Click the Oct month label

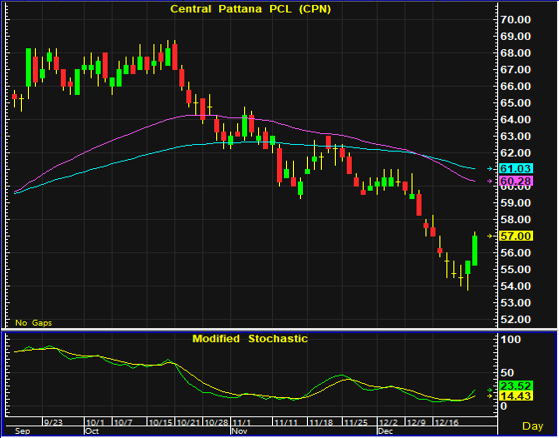point(92,431)
